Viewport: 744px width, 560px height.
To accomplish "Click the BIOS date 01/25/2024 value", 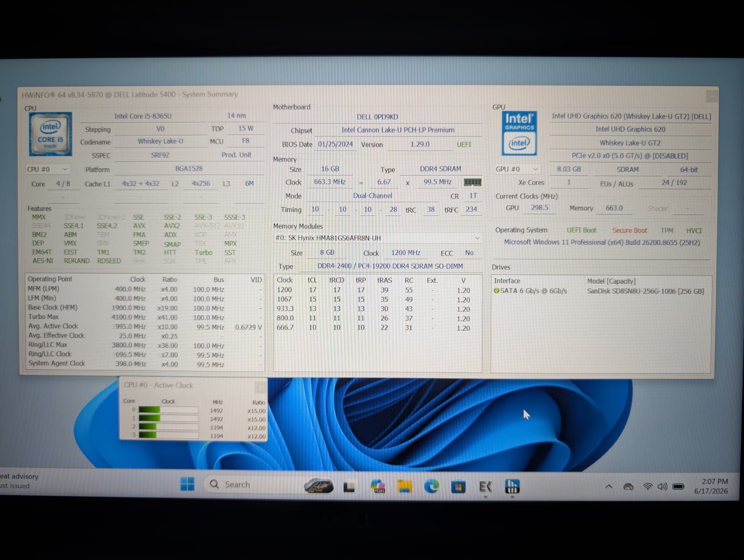I will pyautogui.click(x=335, y=144).
